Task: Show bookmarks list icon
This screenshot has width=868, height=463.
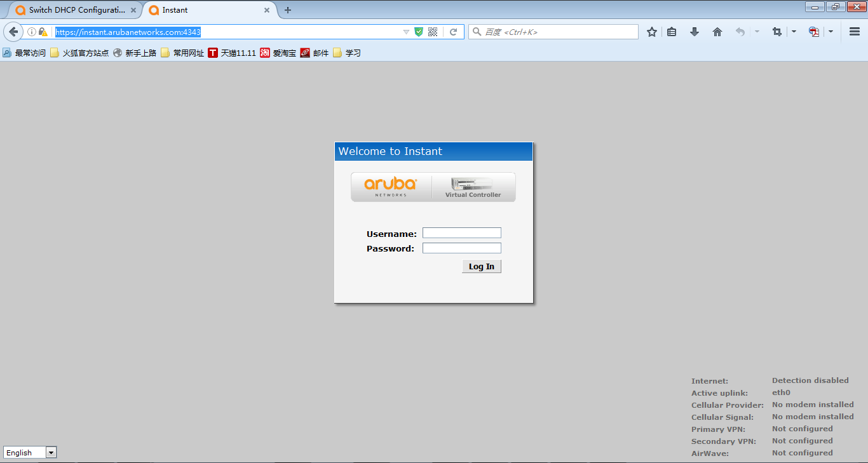Action: click(x=672, y=32)
